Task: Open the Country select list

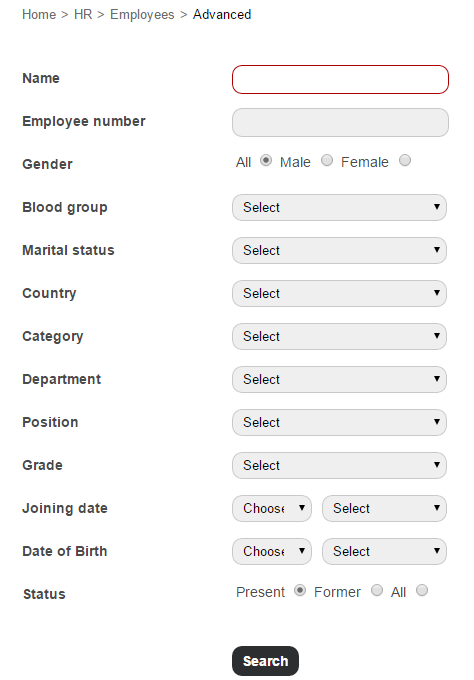Action: pyautogui.click(x=339, y=293)
